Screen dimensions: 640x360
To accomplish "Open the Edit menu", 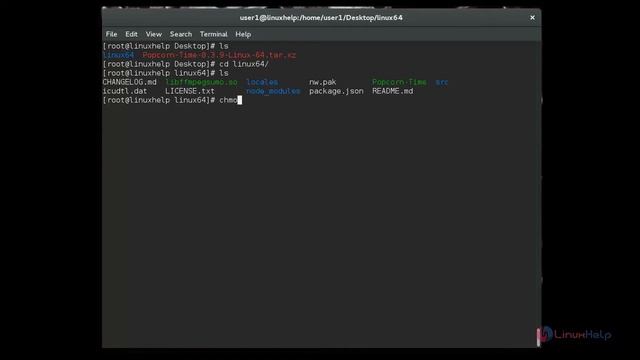I will (131, 34).
